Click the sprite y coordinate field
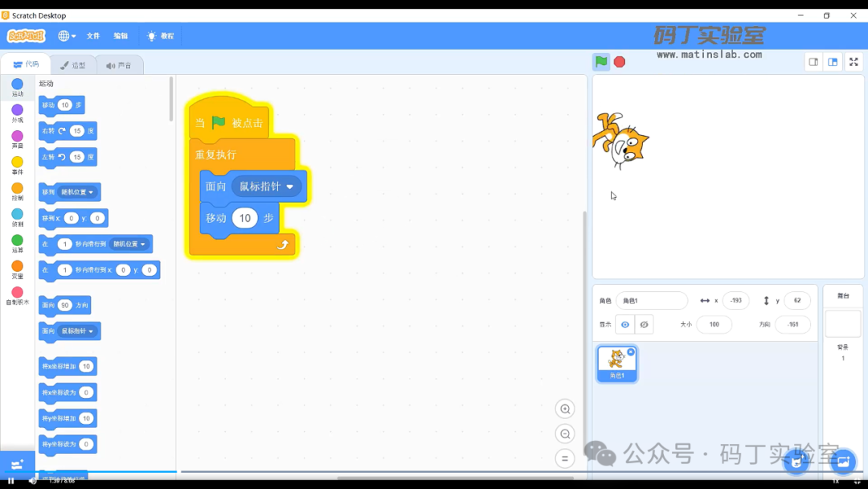The height and width of the screenshot is (489, 868). pos(797,300)
